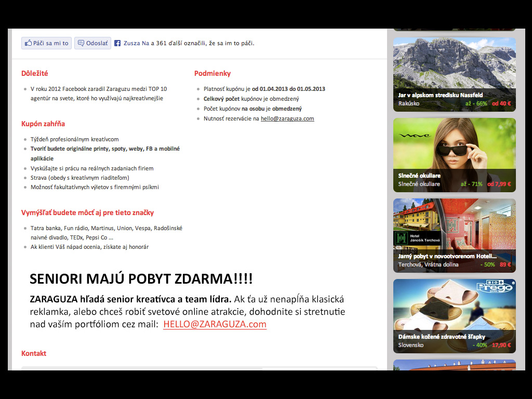Click the Týždeň profesionálnym kreatívcom list item
The image size is (532, 399).
pyautogui.click(x=75, y=139)
